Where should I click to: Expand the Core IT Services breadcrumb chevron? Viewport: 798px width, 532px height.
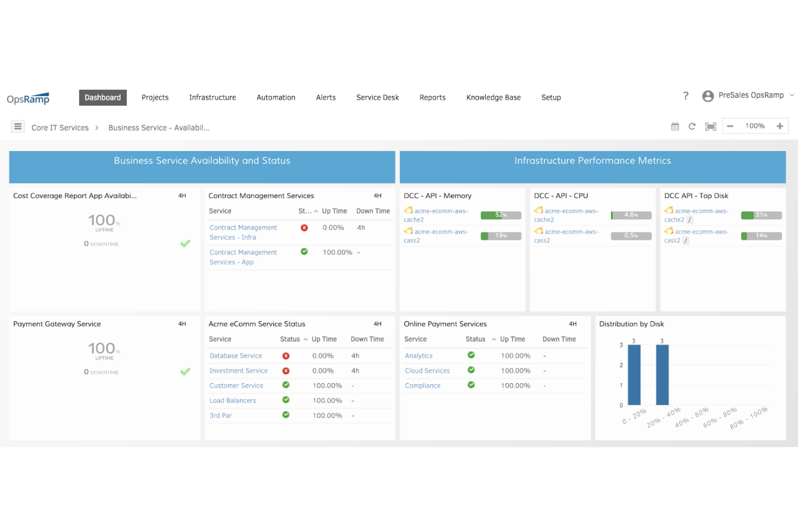click(96, 127)
